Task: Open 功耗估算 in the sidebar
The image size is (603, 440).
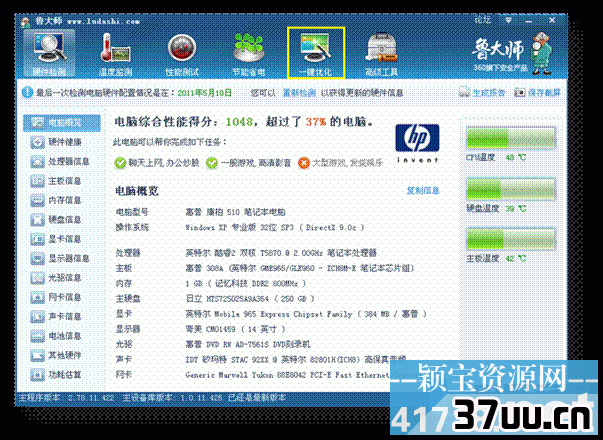Action: (56, 374)
